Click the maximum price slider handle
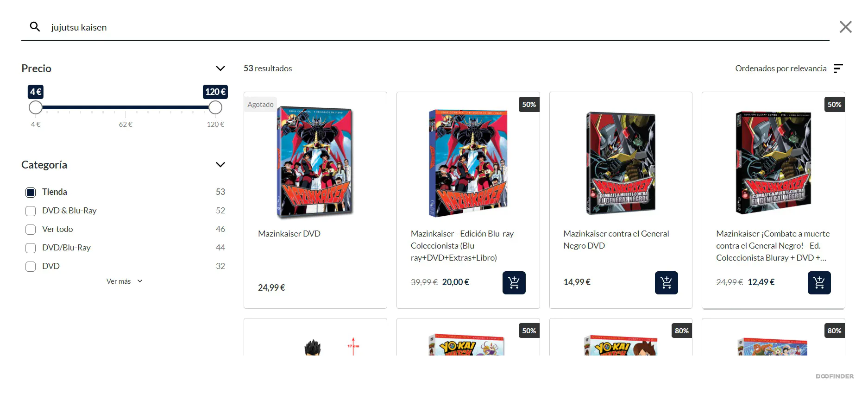The image size is (868, 393). 215,107
